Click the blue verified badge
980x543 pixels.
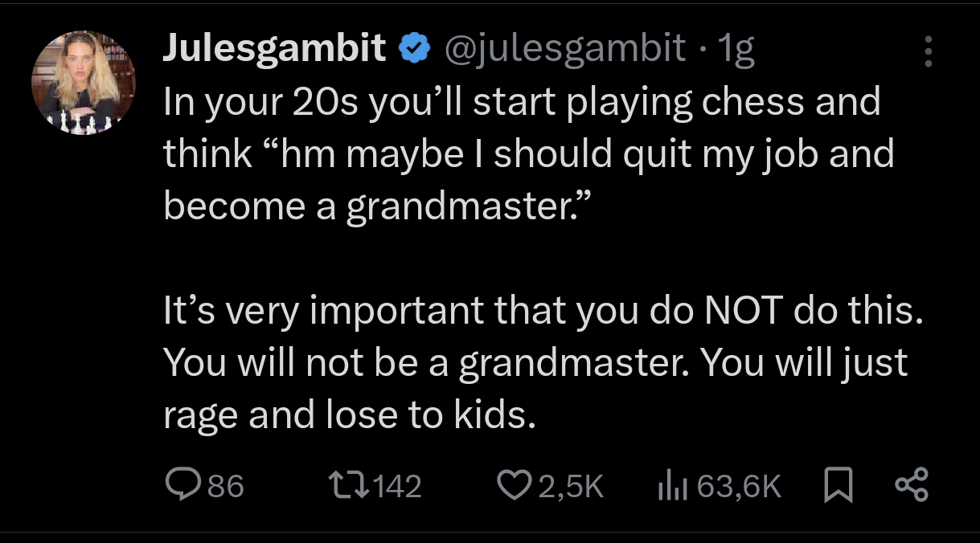click(x=414, y=51)
